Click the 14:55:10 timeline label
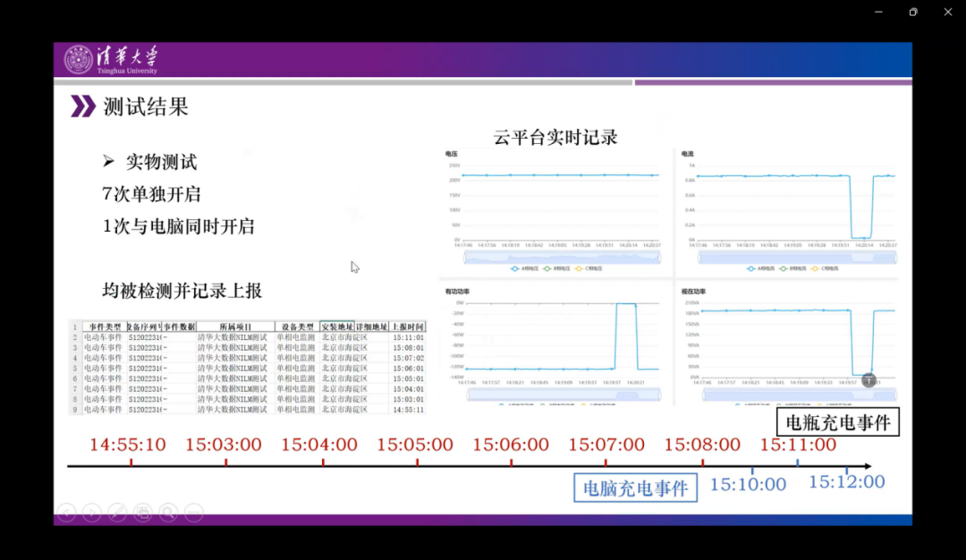 click(x=128, y=445)
